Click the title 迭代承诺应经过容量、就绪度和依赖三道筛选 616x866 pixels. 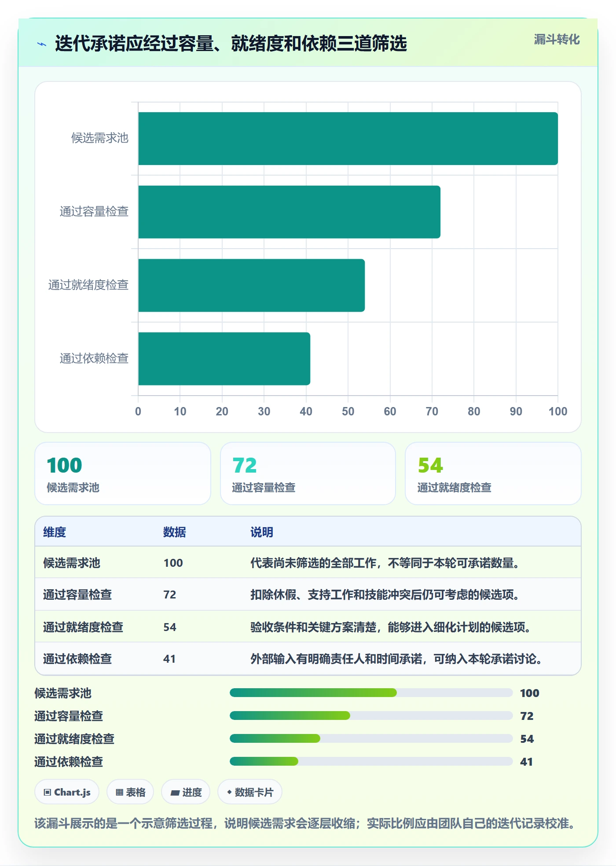point(231,44)
